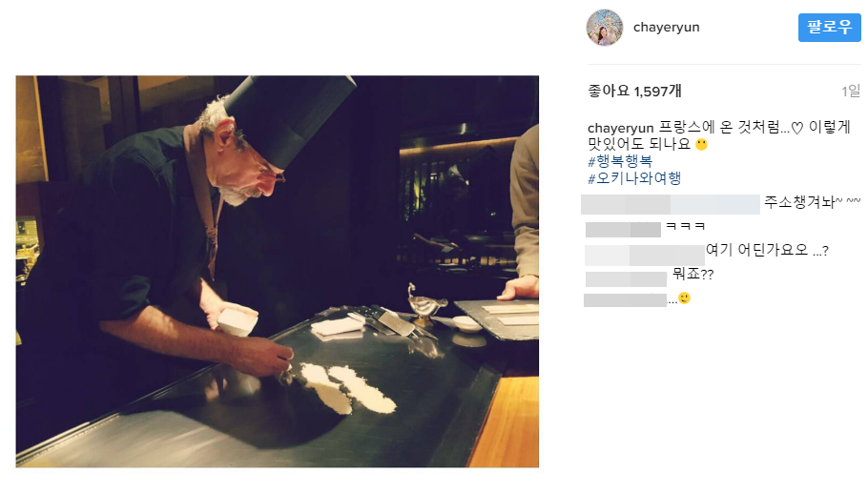Open blurred commenter name beside 여기 어딘가요오
This screenshot has height=493, width=868.
point(645,255)
